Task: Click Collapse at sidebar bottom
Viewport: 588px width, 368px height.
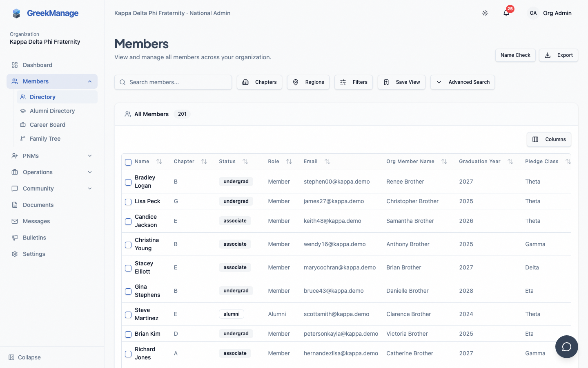Action: click(25, 357)
